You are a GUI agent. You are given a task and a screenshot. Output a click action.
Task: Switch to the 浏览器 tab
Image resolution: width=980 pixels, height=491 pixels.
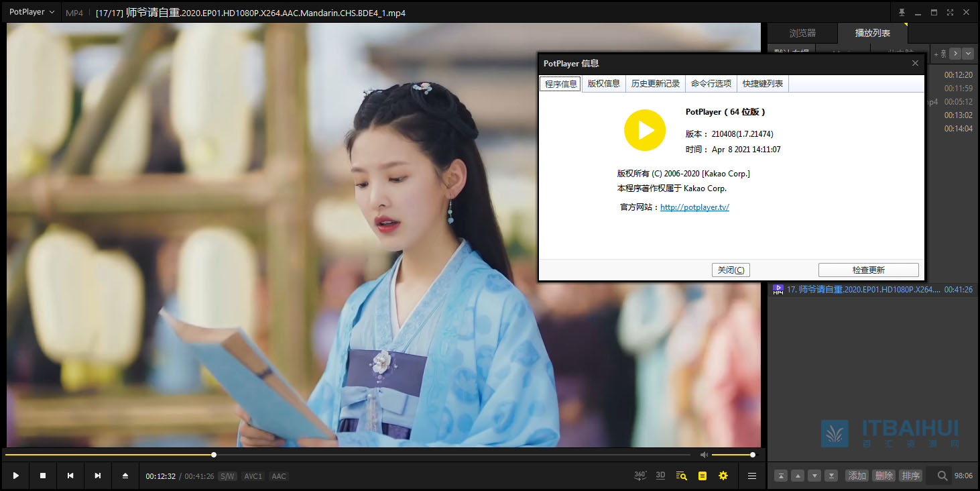(802, 33)
